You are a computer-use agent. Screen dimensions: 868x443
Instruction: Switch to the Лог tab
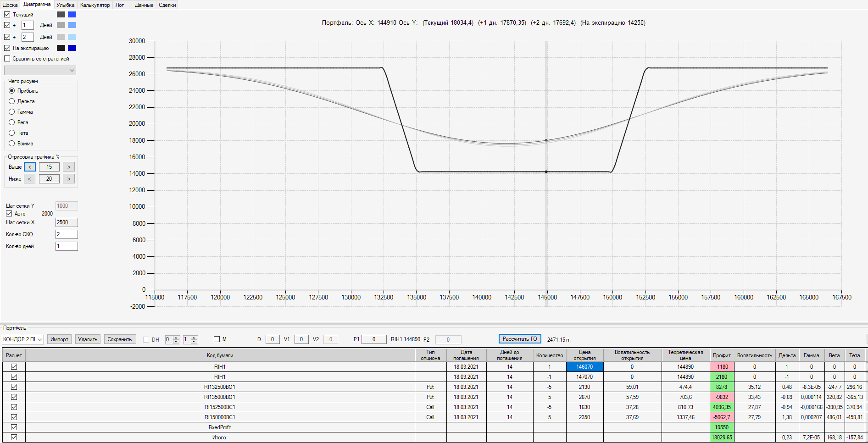(120, 5)
